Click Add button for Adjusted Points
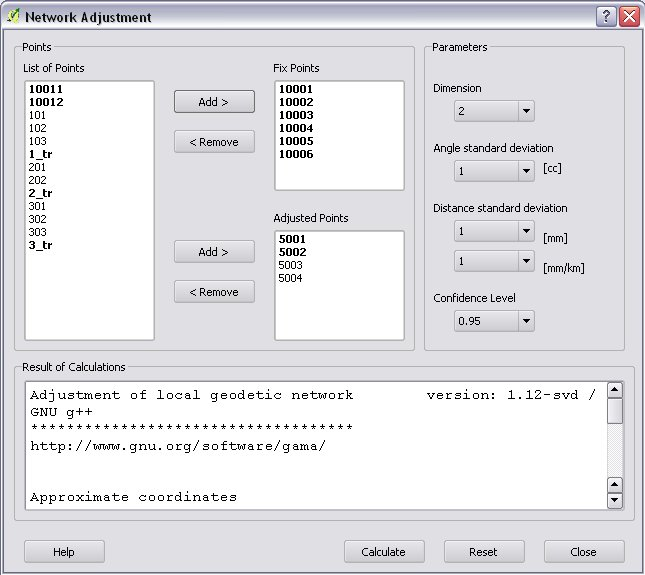 coord(214,252)
